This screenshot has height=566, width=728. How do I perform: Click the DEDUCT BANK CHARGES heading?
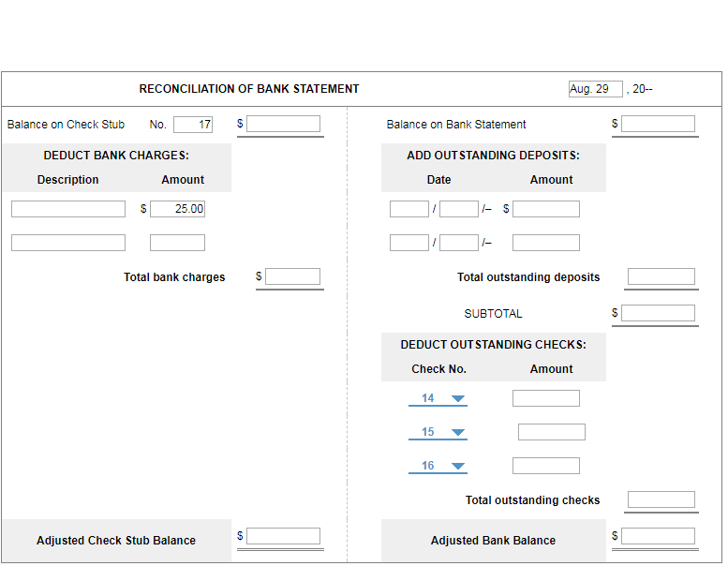(116, 155)
